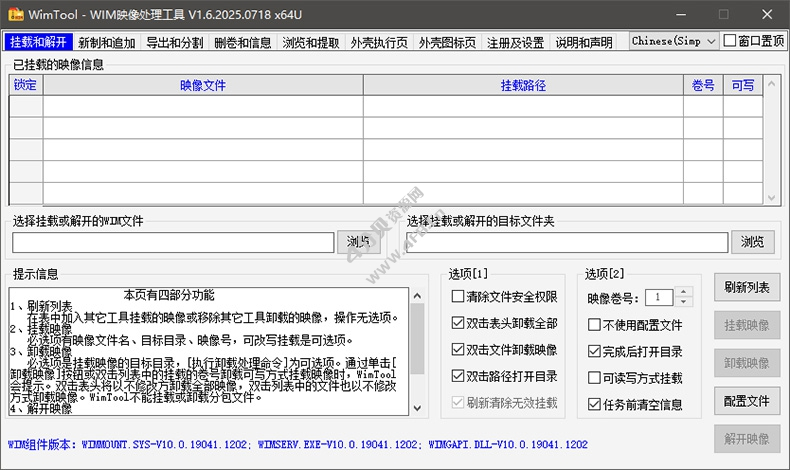
Task: Uncheck 完成后打开目录 option
Action: 595,351
